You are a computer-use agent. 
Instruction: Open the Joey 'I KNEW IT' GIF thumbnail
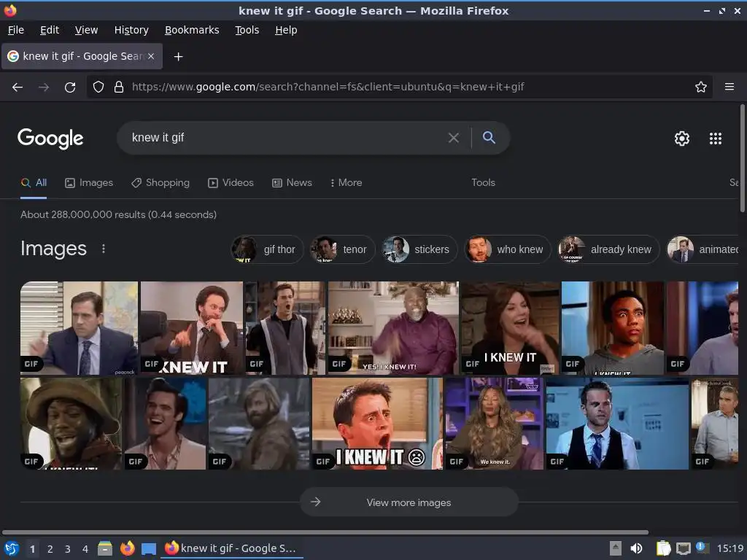[x=377, y=424]
